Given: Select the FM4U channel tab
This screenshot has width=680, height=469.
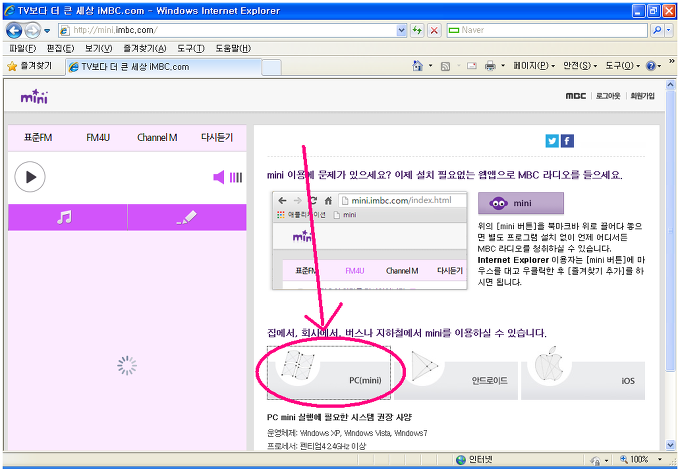Looking at the screenshot, I should pyautogui.click(x=98, y=138).
